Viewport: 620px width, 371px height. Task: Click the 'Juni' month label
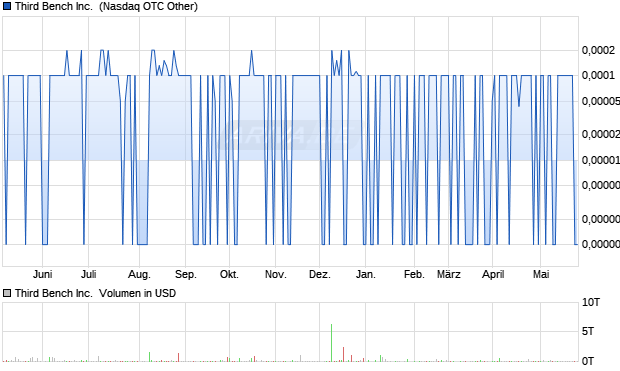[43, 274]
